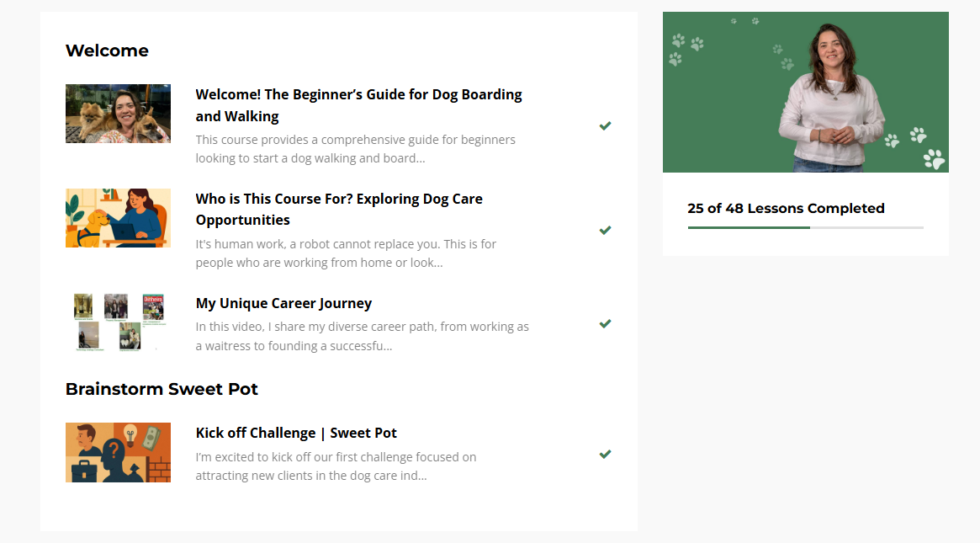
Task: Open the Beginner's Guide lesson thumbnail with dogs
Action: point(118,114)
